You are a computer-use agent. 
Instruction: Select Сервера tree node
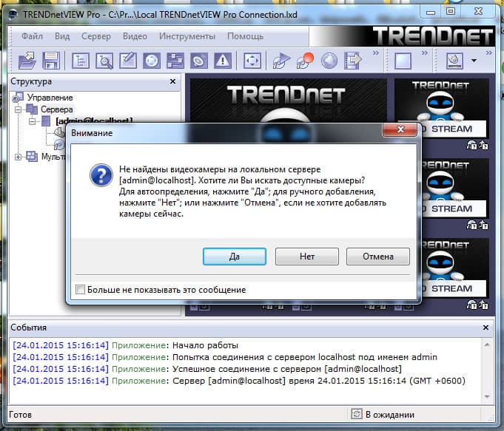coord(56,109)
